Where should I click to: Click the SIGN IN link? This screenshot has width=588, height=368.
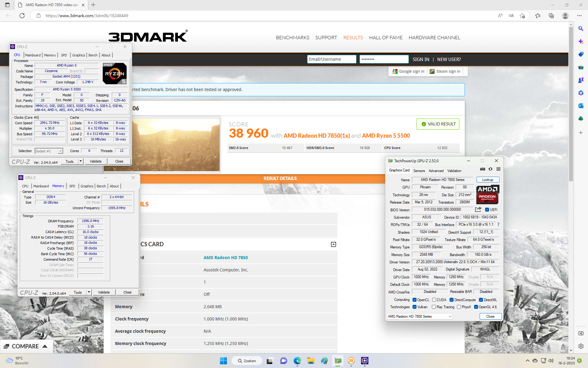point(421,59)
